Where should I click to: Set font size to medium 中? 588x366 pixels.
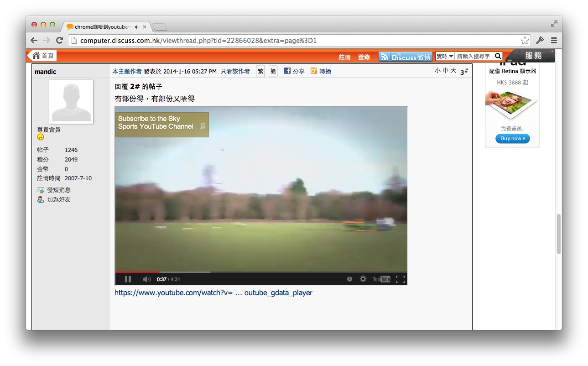point(445,70)
